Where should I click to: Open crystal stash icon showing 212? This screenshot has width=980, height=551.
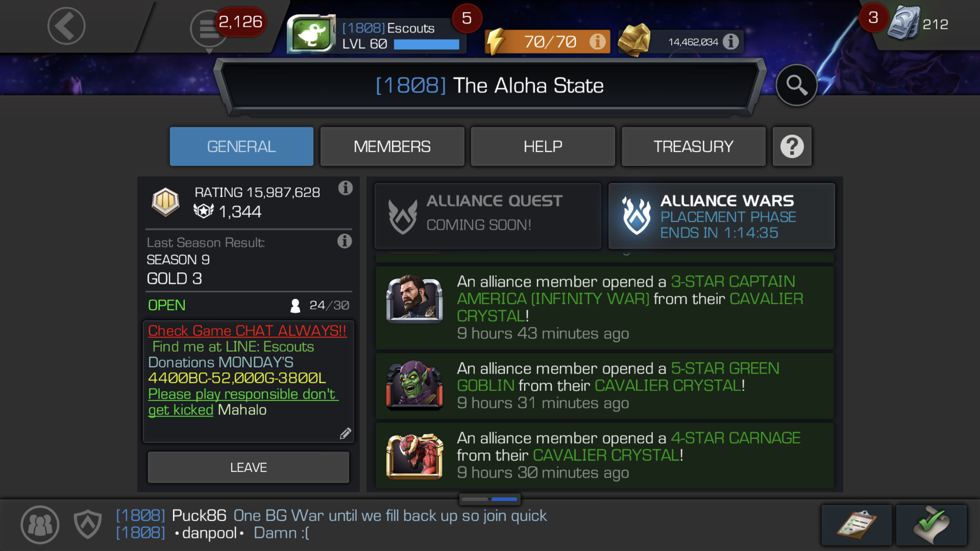(903, 23)
